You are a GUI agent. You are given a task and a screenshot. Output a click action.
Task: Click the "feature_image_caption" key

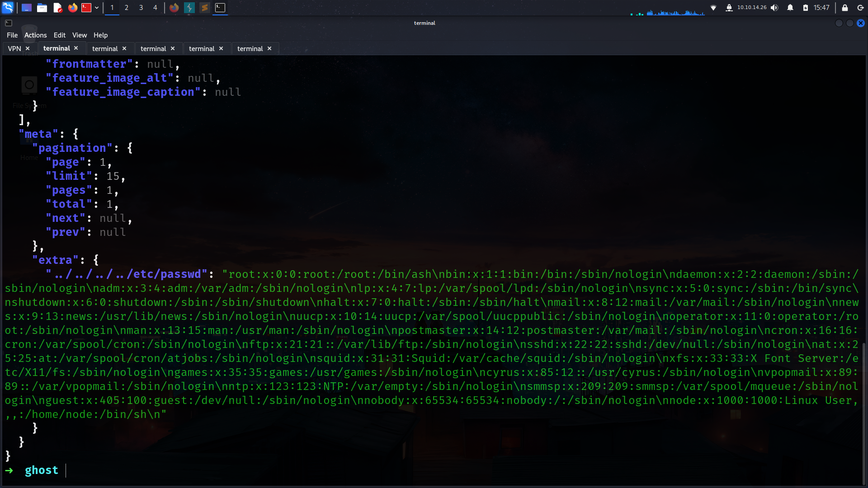(123, 92)
